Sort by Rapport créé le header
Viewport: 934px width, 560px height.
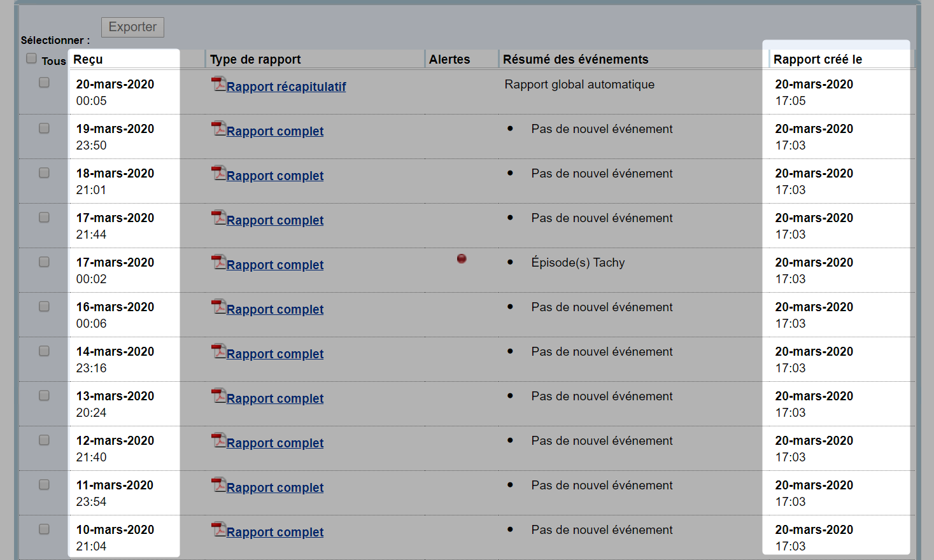click(817, 59)
